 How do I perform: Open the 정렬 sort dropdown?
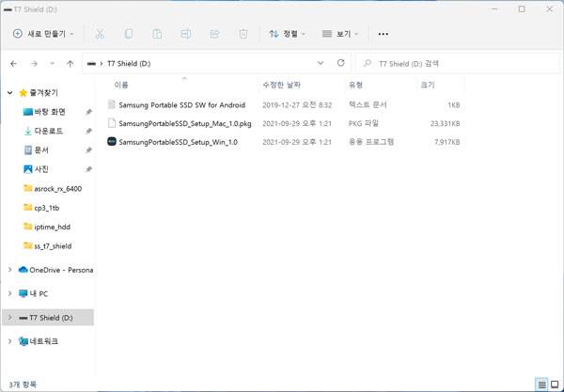click(x=286, y=34)
